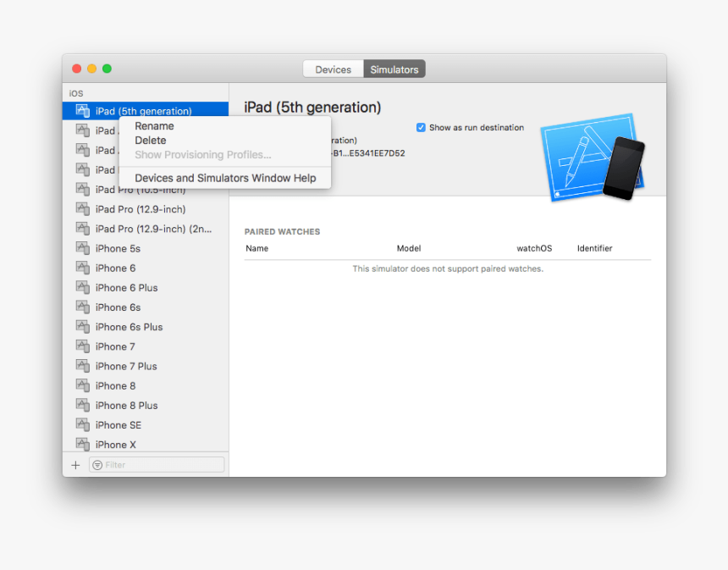
Task: Click the simulator icon next to iPhone SE
Action: click(82, 424)
